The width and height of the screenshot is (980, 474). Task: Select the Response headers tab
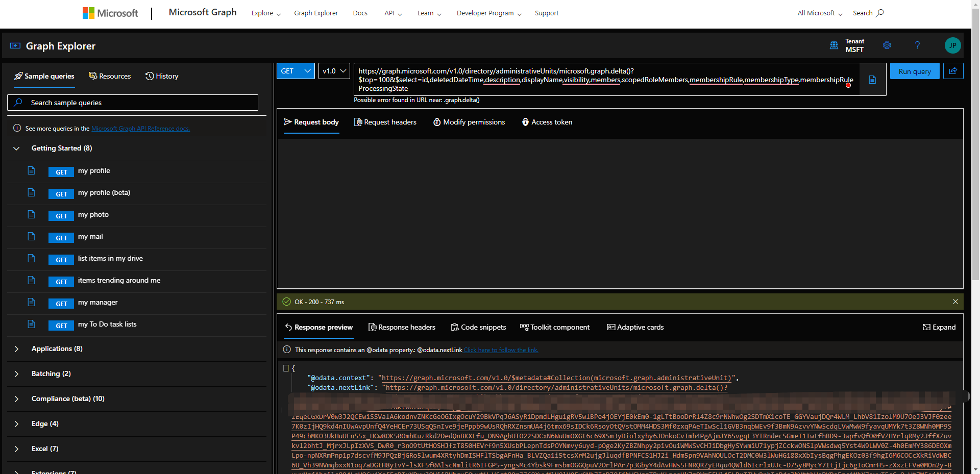(x=402, y=327)
